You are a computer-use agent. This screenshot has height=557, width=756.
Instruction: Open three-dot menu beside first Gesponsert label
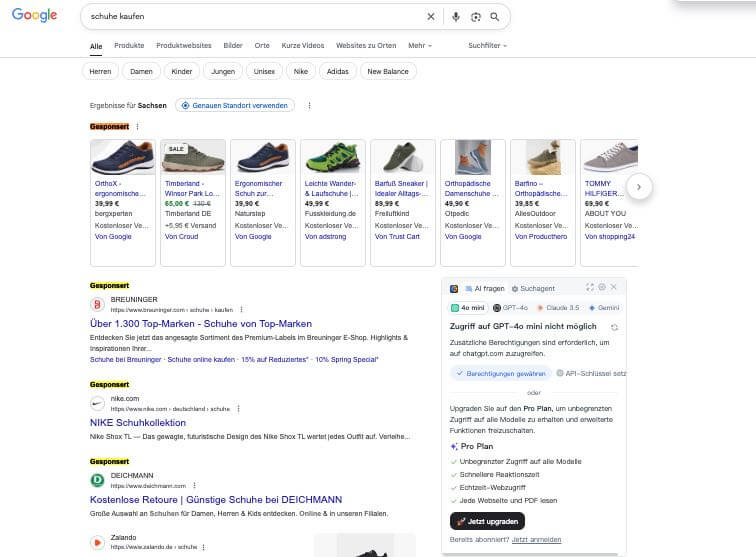(137, 126)
